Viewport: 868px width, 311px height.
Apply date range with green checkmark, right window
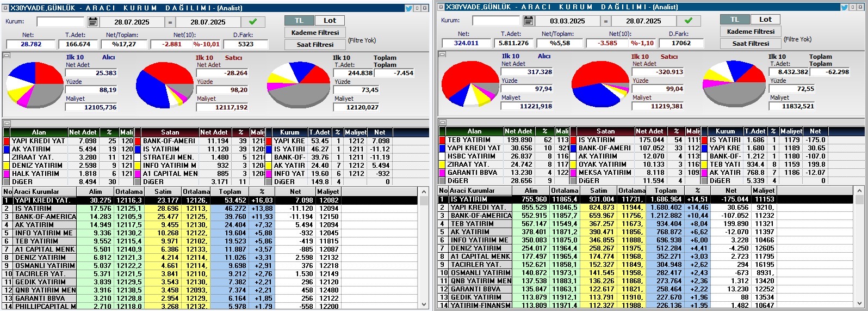(688, 21)
